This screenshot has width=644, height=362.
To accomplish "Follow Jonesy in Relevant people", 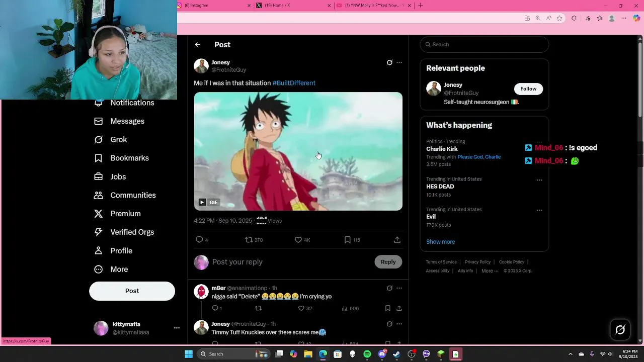I will (x=528, y=89).
